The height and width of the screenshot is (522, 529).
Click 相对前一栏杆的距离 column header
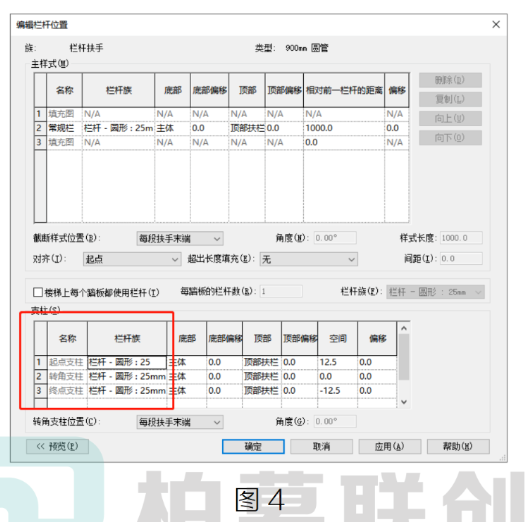tap(344, 90)
